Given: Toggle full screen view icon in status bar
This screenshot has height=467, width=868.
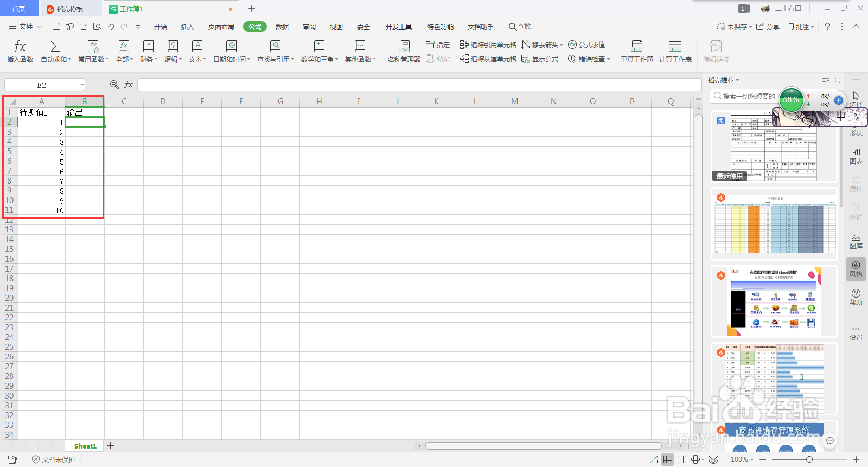Looking at the screenshot, I should point(654,459).
